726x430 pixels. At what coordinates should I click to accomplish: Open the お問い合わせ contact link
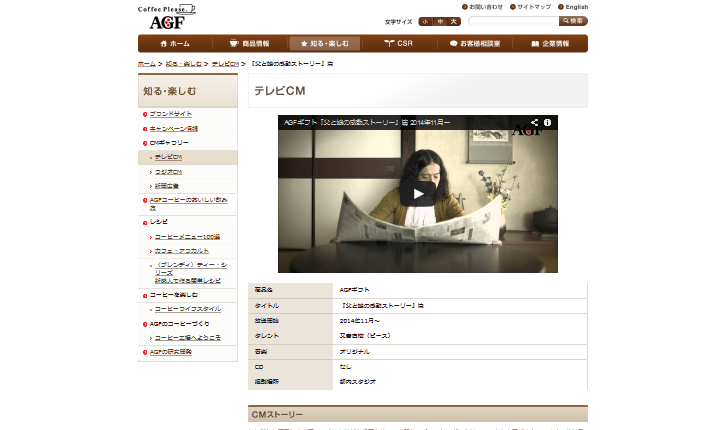tap(482, 7)
